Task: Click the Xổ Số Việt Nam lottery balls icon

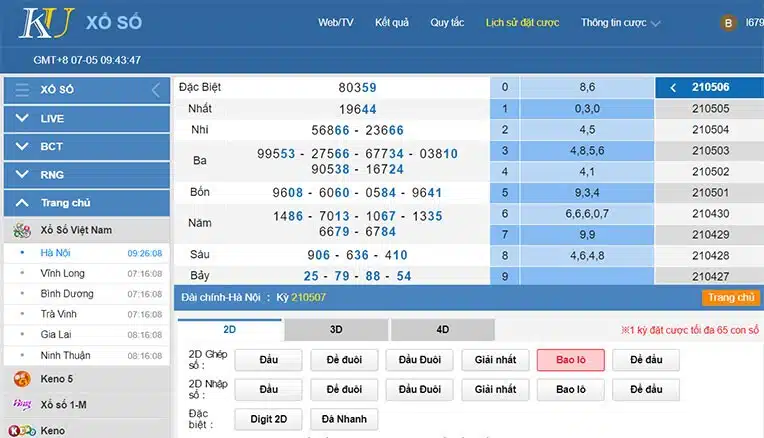Action: [22, 230]
